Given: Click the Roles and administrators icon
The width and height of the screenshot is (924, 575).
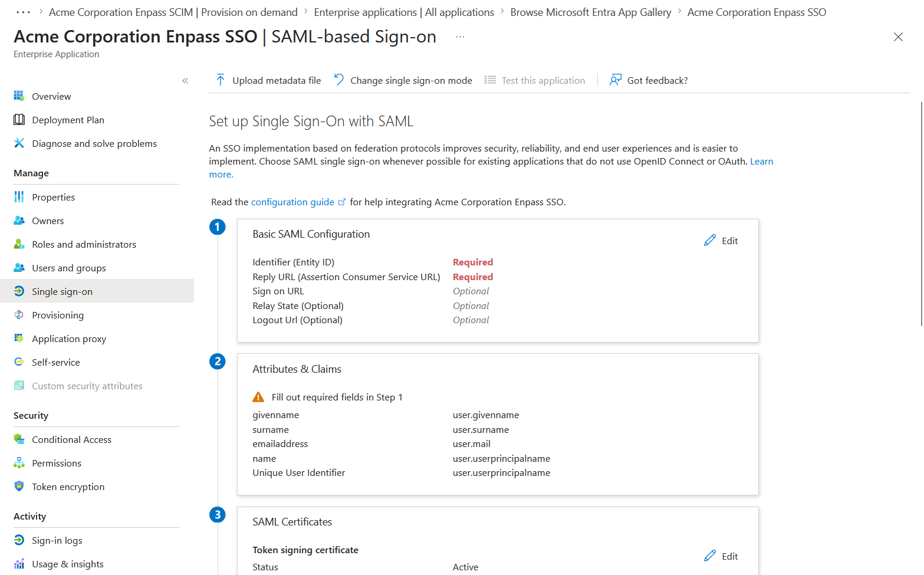Looking at the screenshot, I should click(19, 244).
